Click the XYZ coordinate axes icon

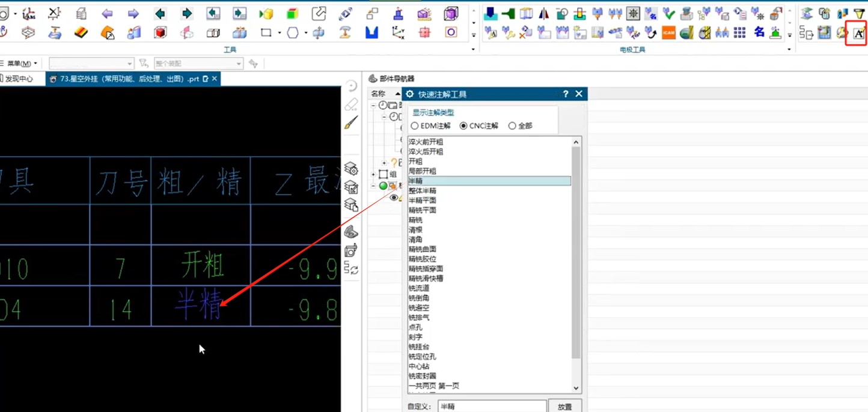click(x=398, y=33)
